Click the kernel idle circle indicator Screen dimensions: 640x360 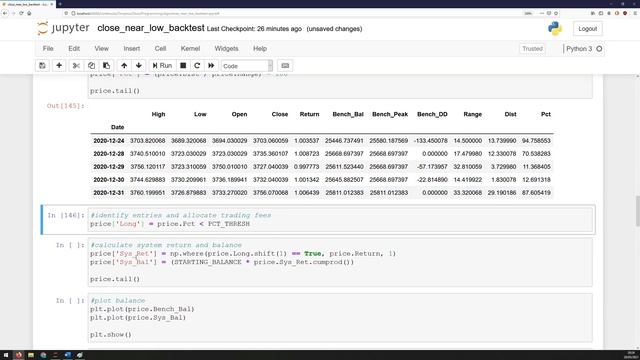(599, 49)
